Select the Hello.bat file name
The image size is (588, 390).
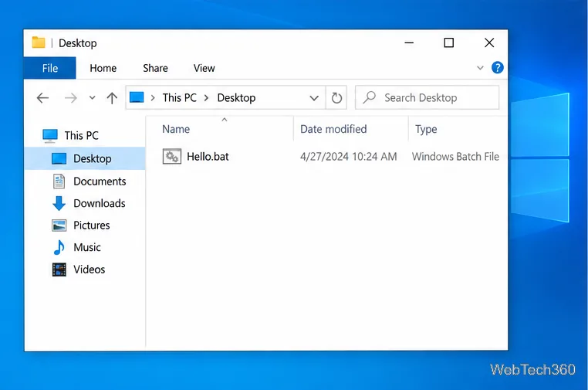point(208,157)
